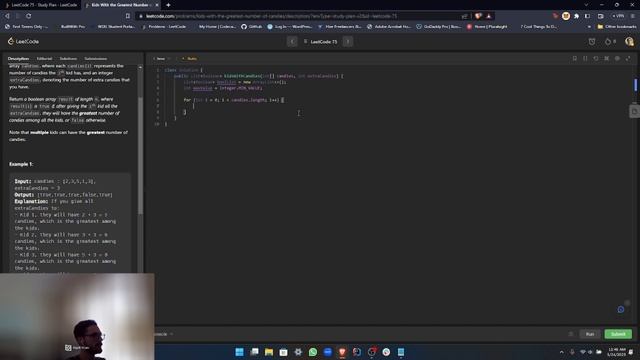Open File Explorer from taskbar

[269, 352]
